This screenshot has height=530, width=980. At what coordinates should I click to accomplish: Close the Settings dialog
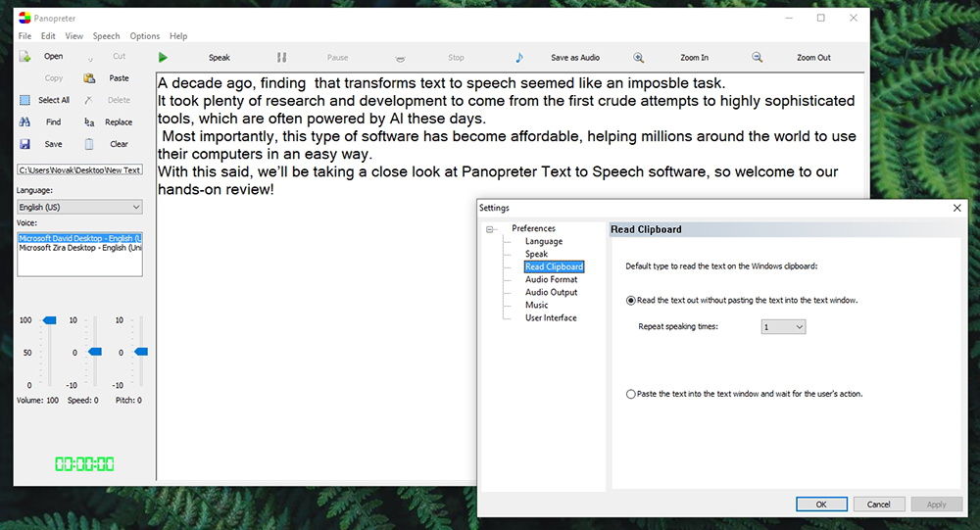pos(956,208)
